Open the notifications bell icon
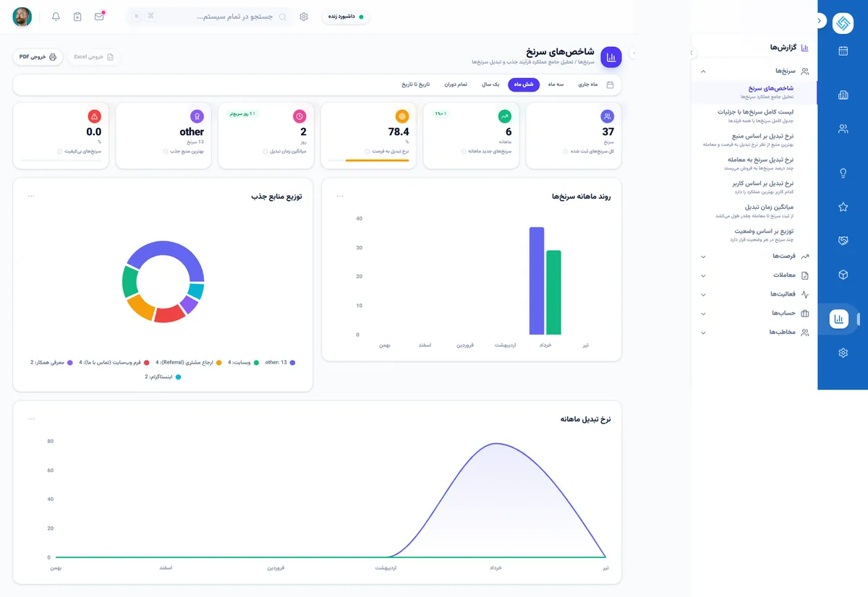This screenshot has width=868, height=597. [x=56, y=17]
